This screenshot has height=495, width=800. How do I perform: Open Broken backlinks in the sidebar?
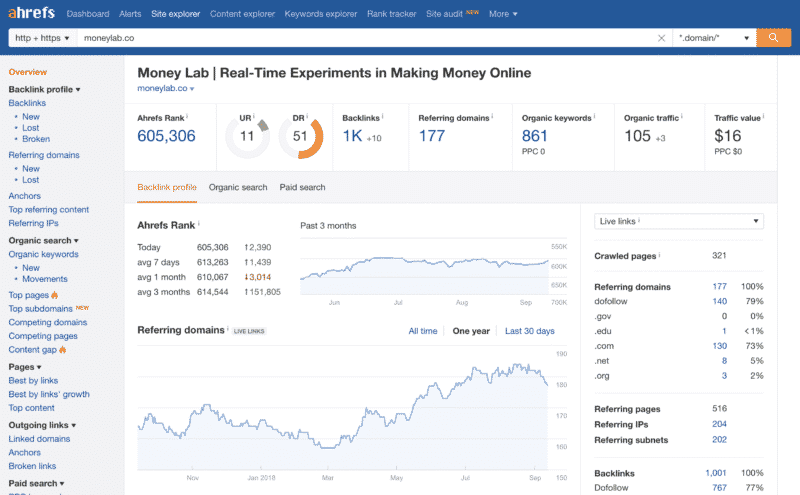[x=36, y=139]
